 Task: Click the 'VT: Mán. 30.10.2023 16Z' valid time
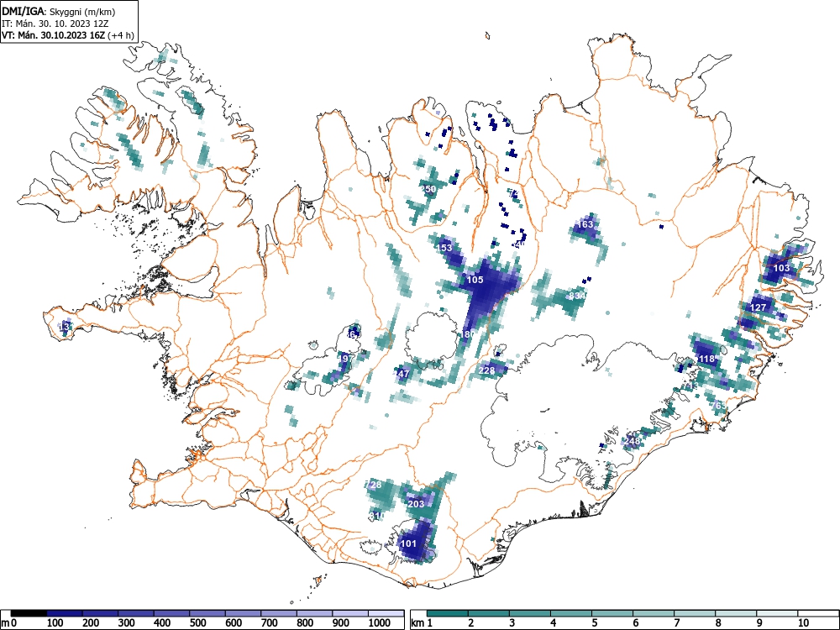click(x=54, y=35)
